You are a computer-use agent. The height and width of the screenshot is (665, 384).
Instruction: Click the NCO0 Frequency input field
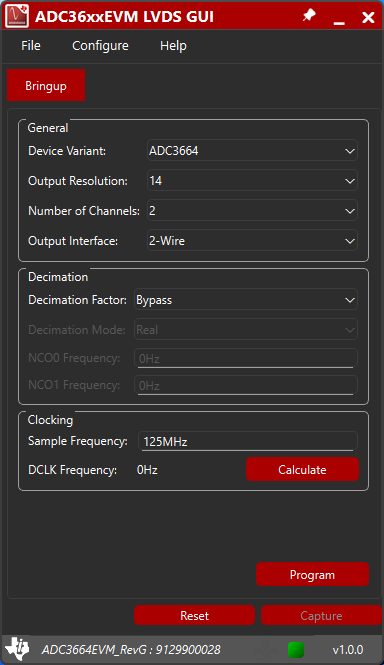(246, 358)
